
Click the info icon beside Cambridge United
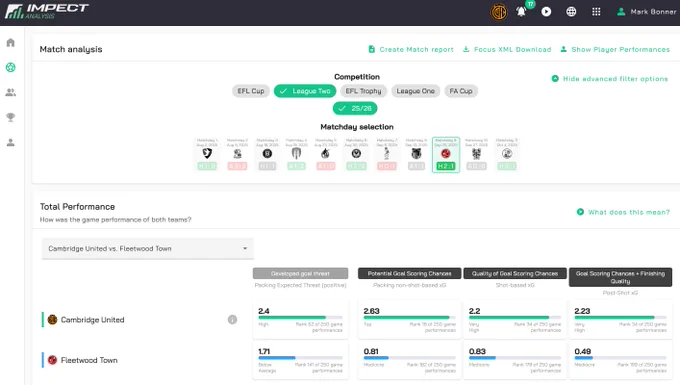pyautogui.click(x=232, y=320)
